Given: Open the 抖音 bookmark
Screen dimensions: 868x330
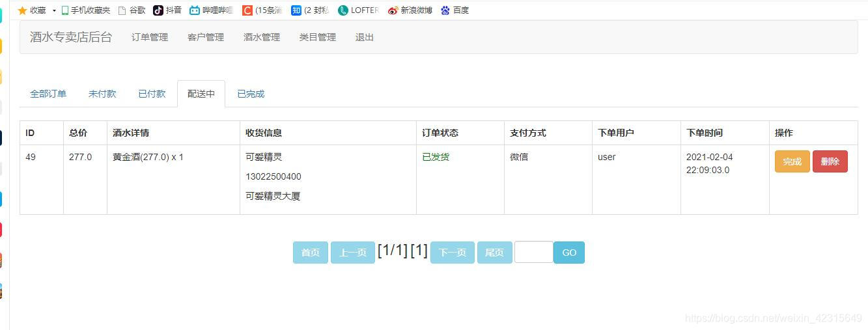Looking at the screenshot, I should (167, 10).
